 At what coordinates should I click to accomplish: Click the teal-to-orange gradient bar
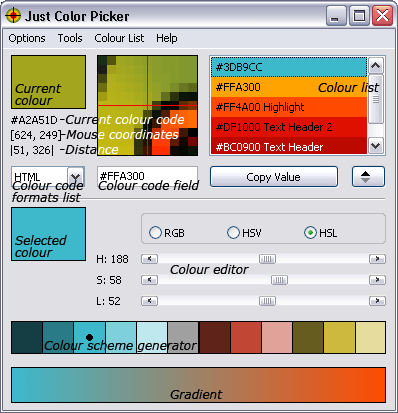pos(199,385)
